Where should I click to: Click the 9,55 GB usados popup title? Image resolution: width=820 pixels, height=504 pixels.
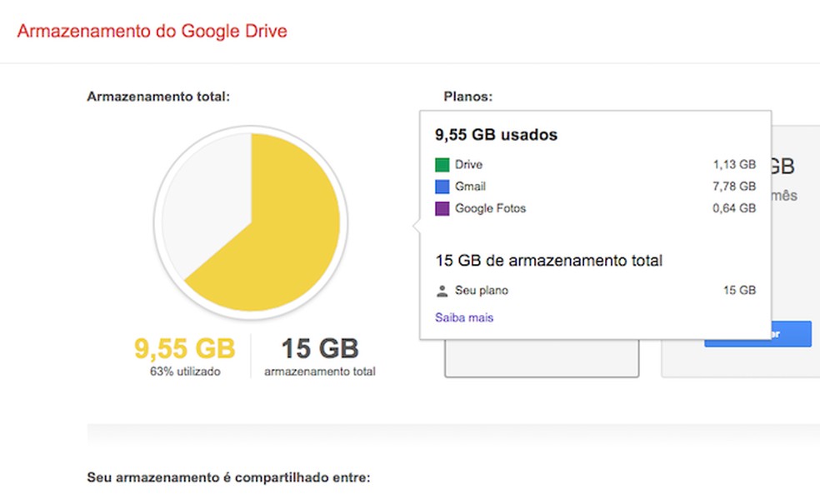click(497, 134)
